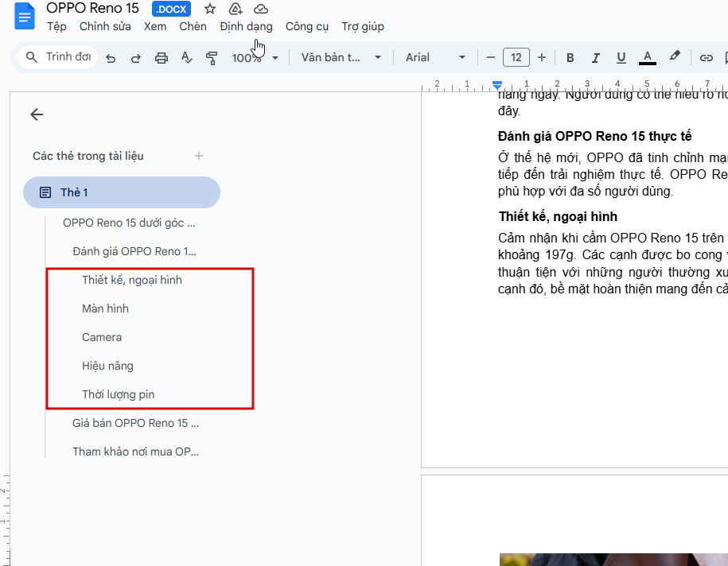The width and height of the screenshot is (728, 566).
Task: Open the Xem menu
Action: (x=155, y=26)
